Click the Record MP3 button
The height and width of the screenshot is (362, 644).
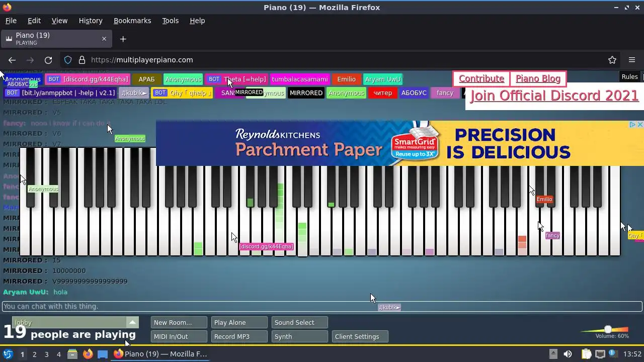coord(239,336)
